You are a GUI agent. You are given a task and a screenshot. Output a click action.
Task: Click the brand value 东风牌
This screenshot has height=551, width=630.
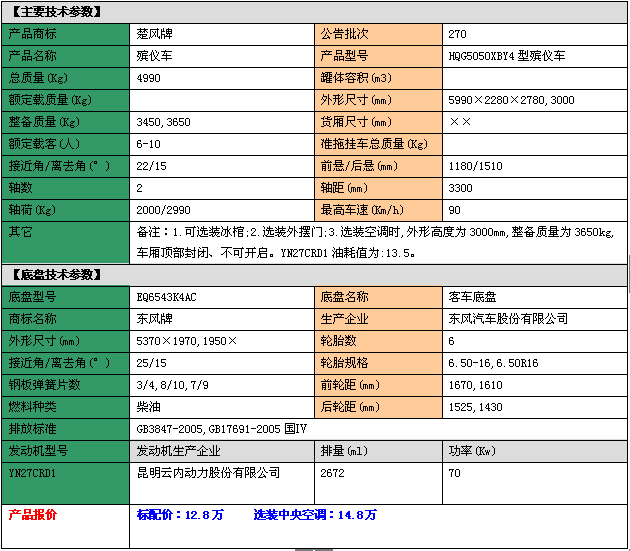point(154,319)
